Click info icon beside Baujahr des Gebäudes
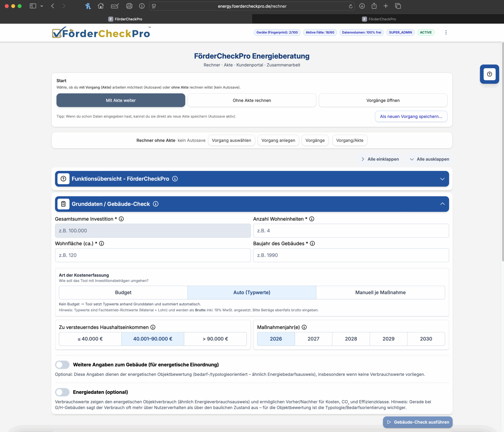 click(x=312, y=244)
